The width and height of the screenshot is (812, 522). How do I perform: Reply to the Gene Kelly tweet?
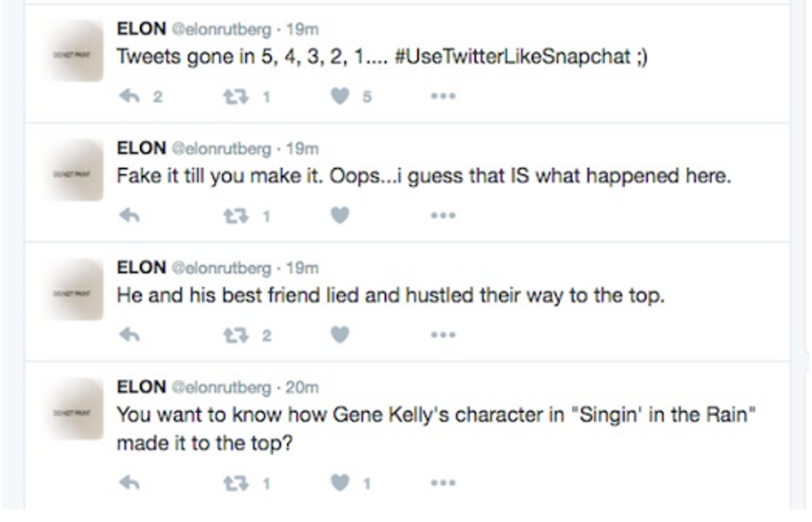pyautogui.click(x=128, y=483)
